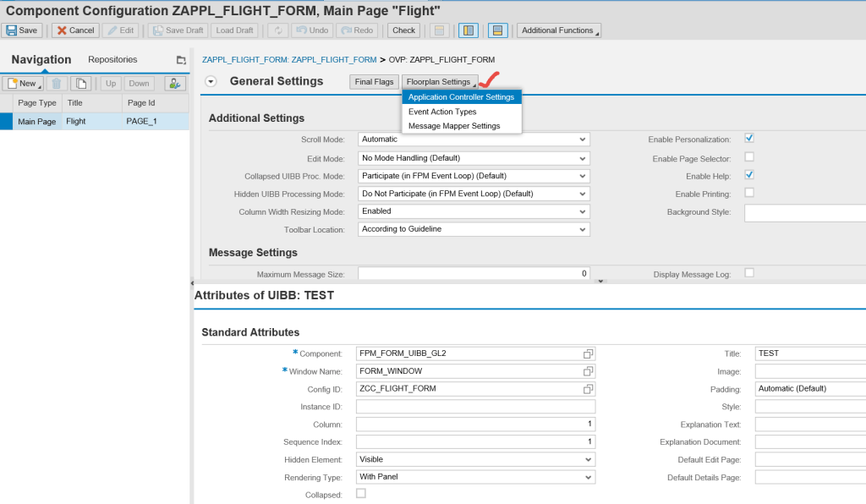Click the Check button on the toolbar
The height and width of the screenshot is (504, 866).
point(403,30)
